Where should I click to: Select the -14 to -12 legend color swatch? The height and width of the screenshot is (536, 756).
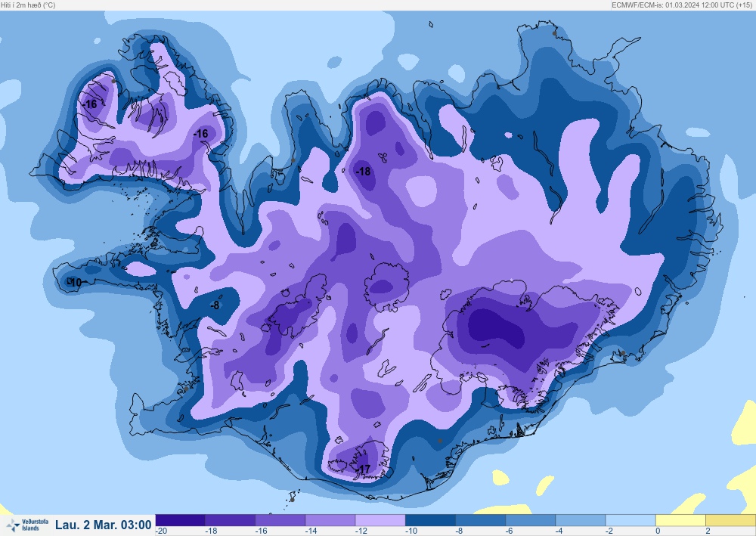point(330,520)
